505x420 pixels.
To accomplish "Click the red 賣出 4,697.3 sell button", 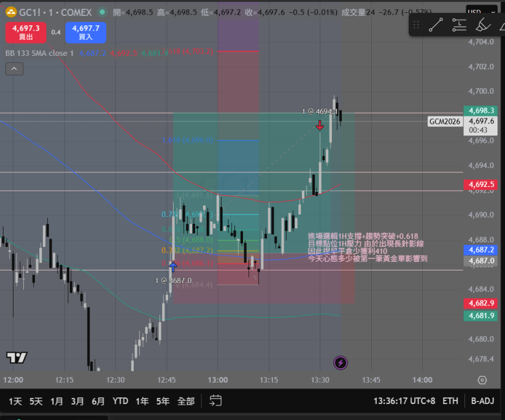I will tap(26, 32).
